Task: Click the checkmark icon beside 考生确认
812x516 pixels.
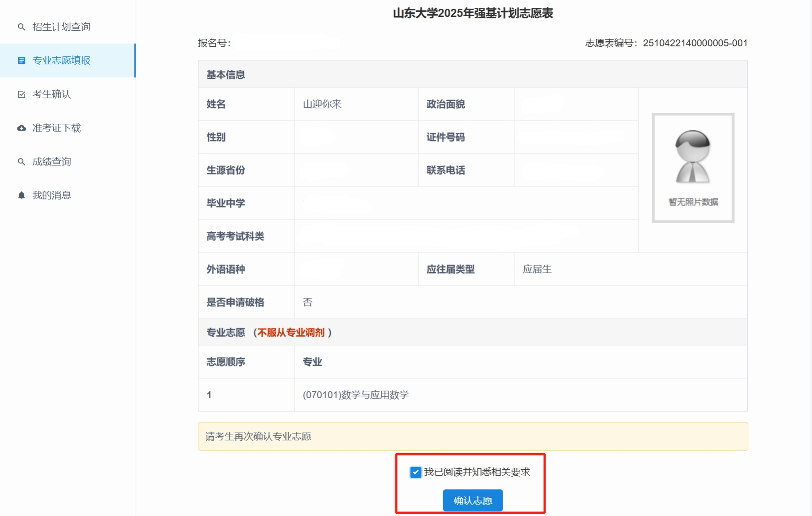Action: pos(21,94)
